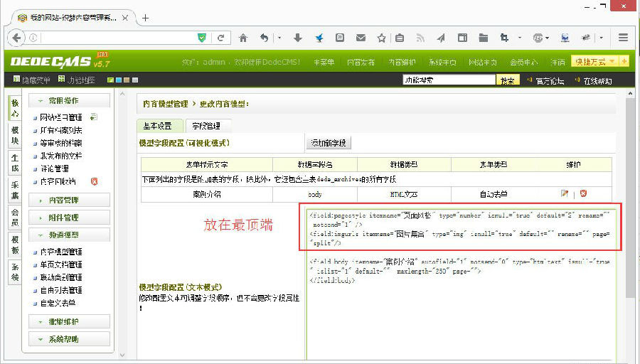This screenshot has width=640, height=364.
Task: Click the edit icon in the body field row
Action: coord(565,193)
